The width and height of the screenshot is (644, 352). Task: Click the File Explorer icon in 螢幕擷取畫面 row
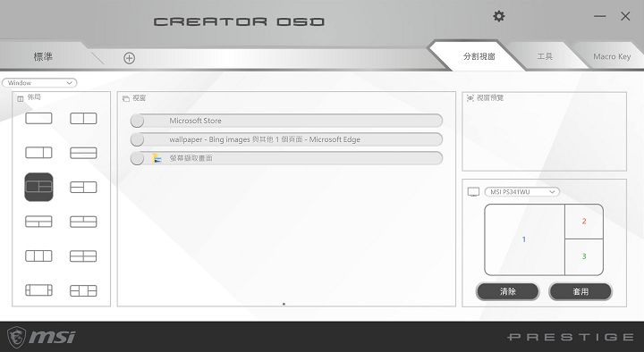157,158
